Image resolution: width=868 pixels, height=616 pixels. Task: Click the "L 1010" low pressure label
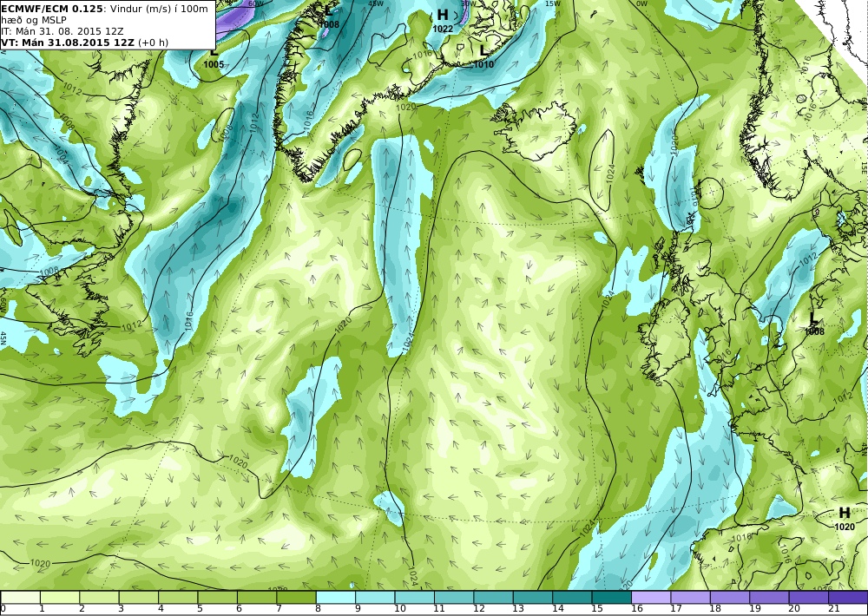pos(483,57)
